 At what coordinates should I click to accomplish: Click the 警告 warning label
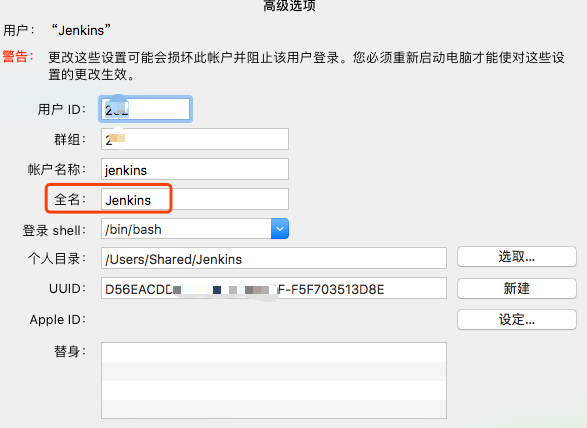(x=18, y=57)
